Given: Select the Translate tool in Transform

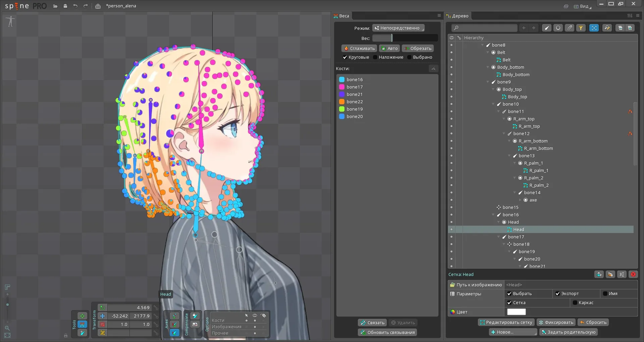Looking at the screenshot, I should (103, 316).
